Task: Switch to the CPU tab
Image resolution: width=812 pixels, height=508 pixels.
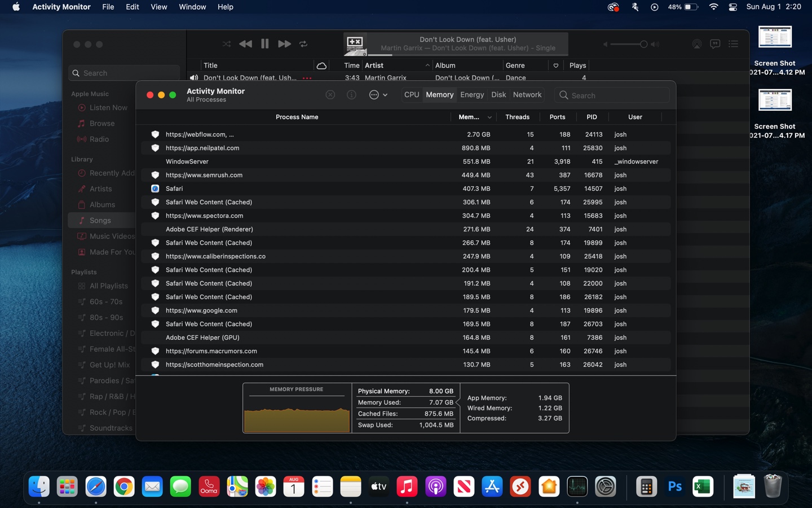Action: pos(412,95)
